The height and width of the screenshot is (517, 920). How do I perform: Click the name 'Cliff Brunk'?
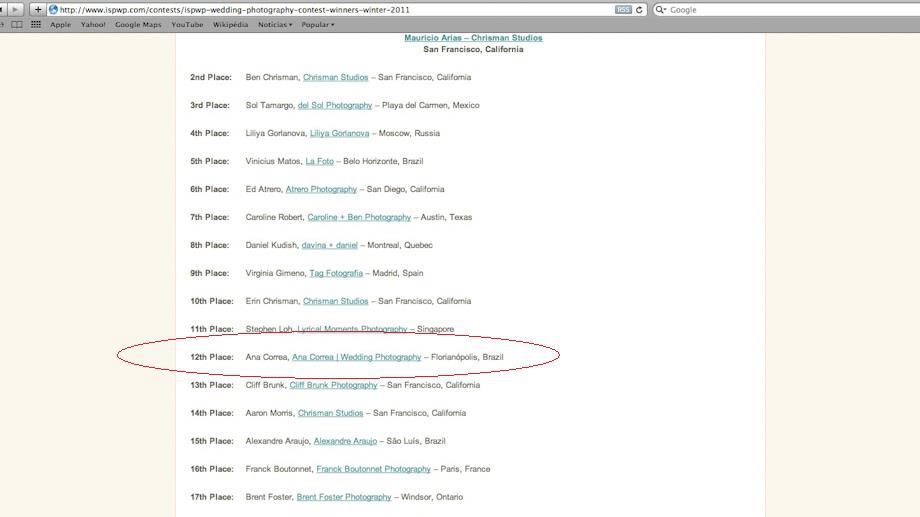(265, 385)
